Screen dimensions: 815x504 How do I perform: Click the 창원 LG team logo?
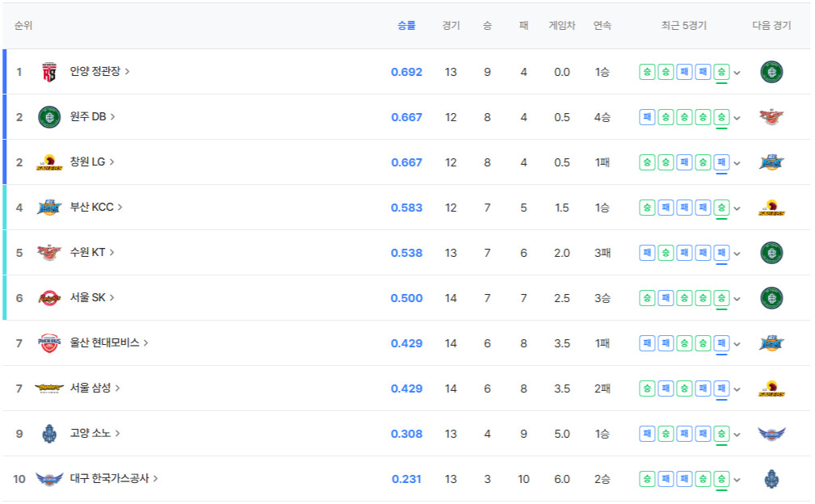pyautogui.click(x=49, y=162)
